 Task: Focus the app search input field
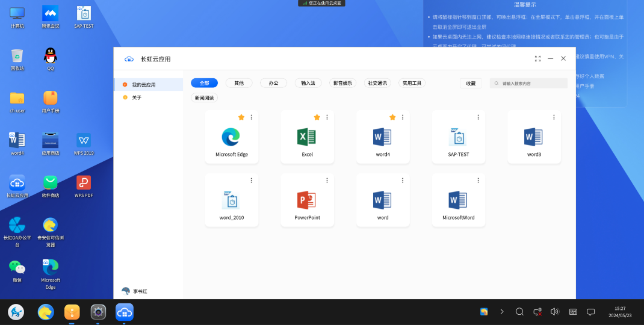[528, 83]
